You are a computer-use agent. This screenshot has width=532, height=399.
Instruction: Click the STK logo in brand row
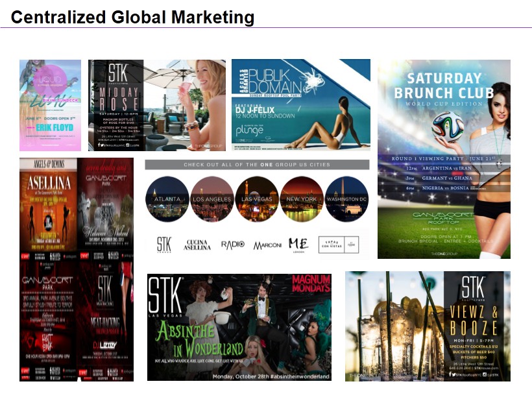tap(164, 245)
